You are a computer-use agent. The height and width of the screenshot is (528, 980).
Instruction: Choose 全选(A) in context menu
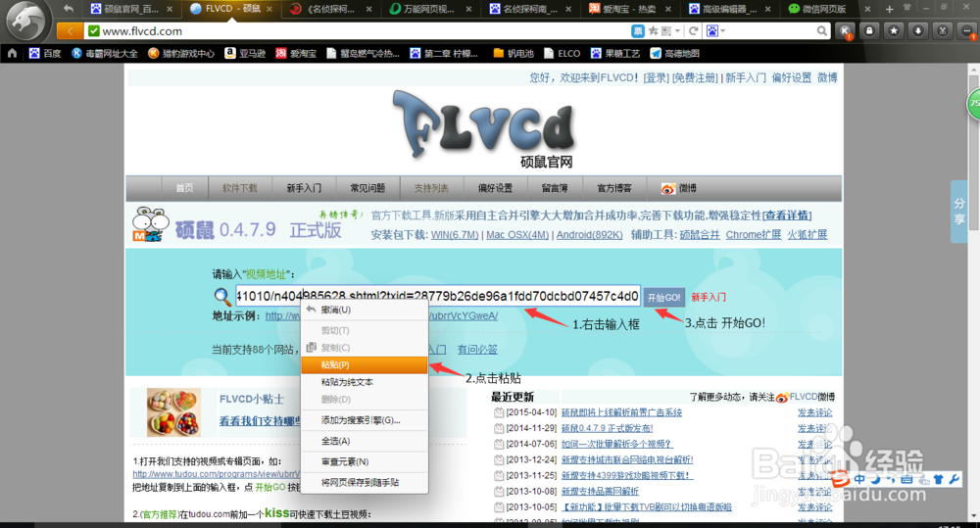[365, 441]
